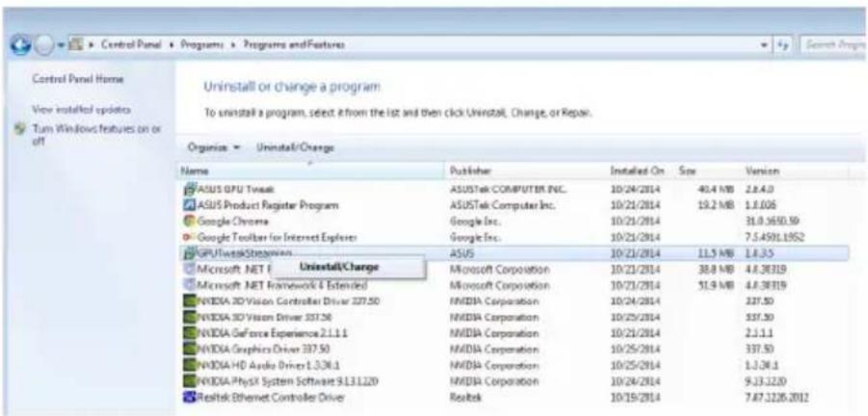Viewport: 868px width, 416px height.
Task: Click the shield icon beside Turn Windows features
Action: point(21,131)
